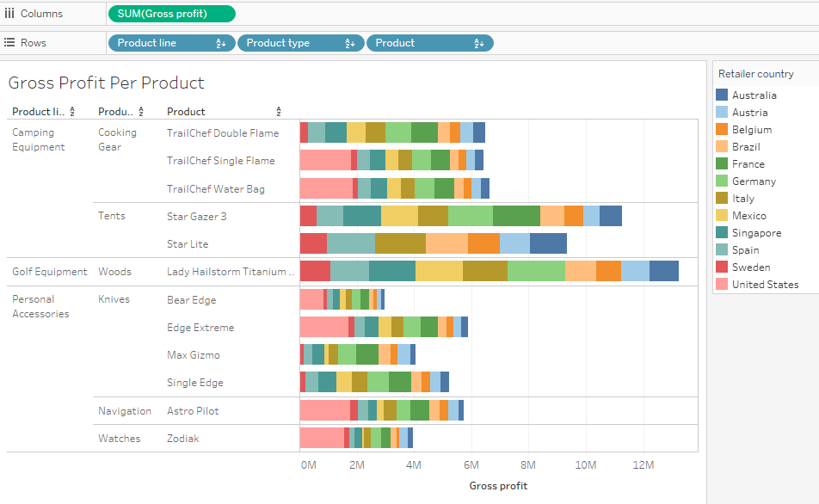This screenshot has width=819, height=504.
Task: Click the A-Z sort icon beside the Product header
Action: point(279,111)
